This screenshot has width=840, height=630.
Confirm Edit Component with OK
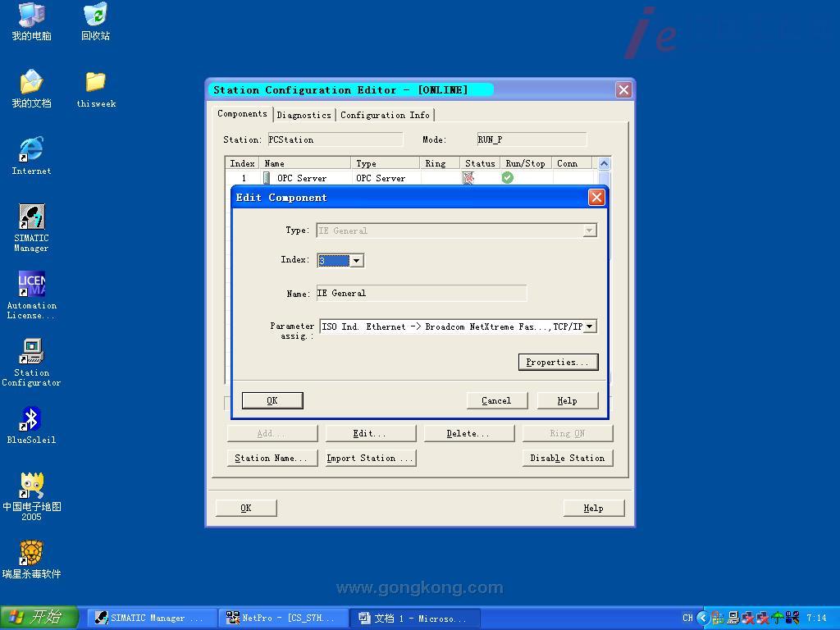click(x=272, y=400)
